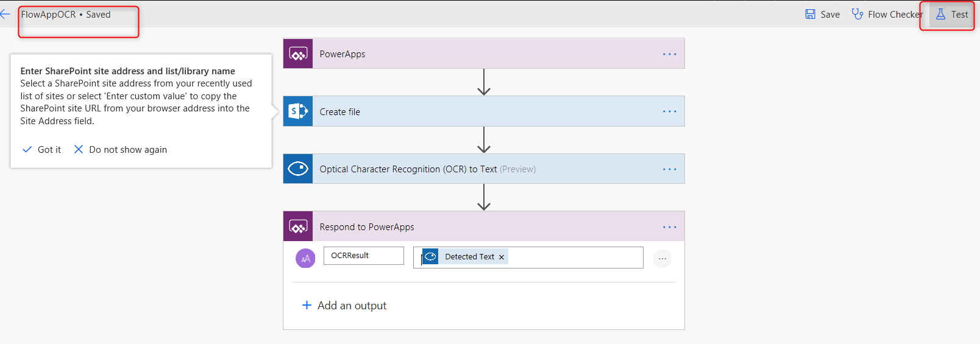Expand the Create file step header
Viewport: 980px width, 344px height.
click(x=484, y=111)
